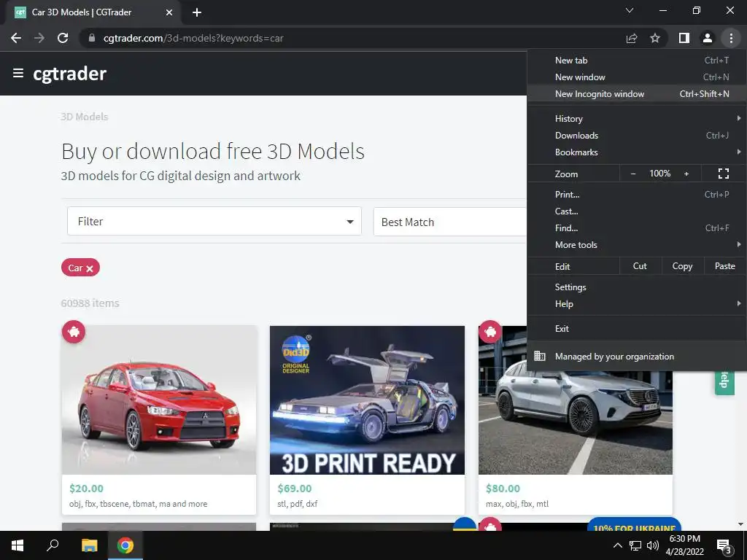This screenshot has height=560, width=747.
Task: Open the Filter dropdown
Action: pos(214,222)
